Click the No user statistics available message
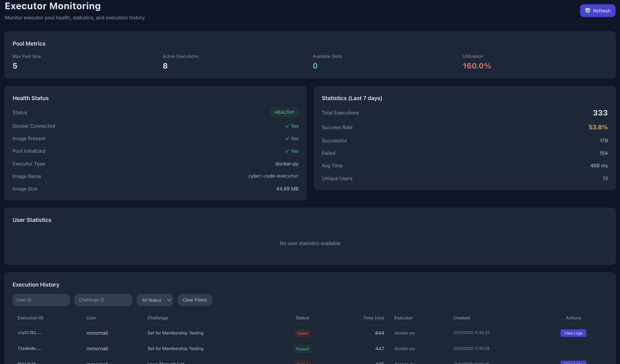This screenshot has width=620, height=364. [x=310, y=243]
